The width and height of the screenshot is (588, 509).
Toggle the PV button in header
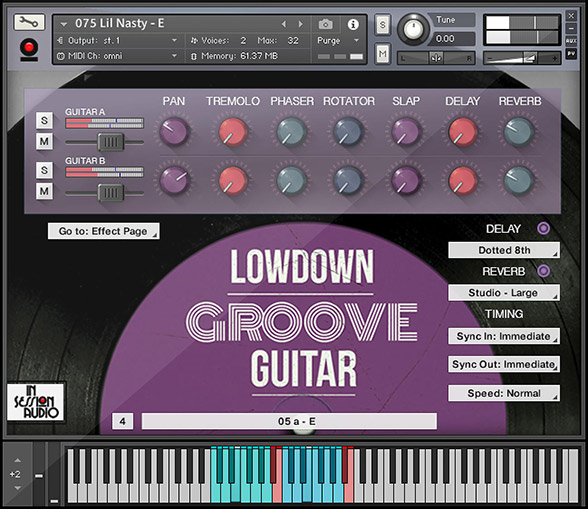click(x=571, y=54)
